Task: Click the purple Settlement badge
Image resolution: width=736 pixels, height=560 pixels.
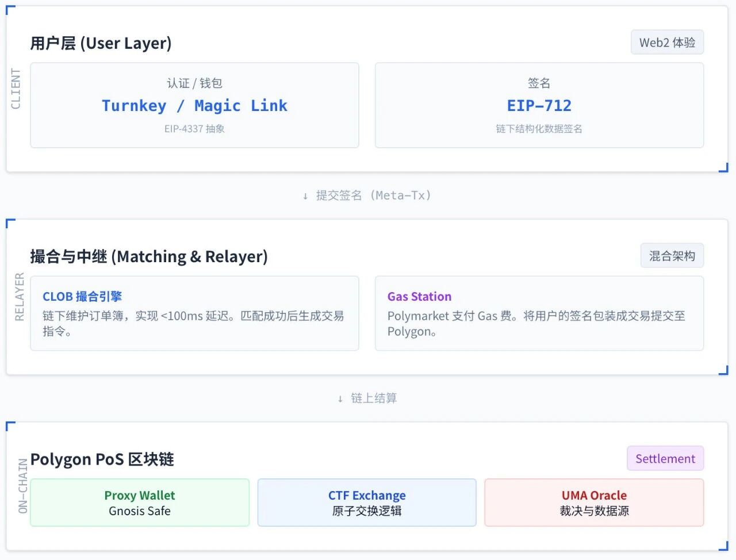Action: (x=665, y=459)
